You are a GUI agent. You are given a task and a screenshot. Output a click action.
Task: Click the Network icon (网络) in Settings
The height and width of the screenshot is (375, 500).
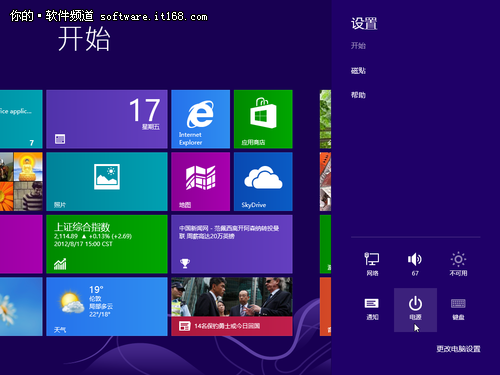pyautogui.click(x=372, y=264)
